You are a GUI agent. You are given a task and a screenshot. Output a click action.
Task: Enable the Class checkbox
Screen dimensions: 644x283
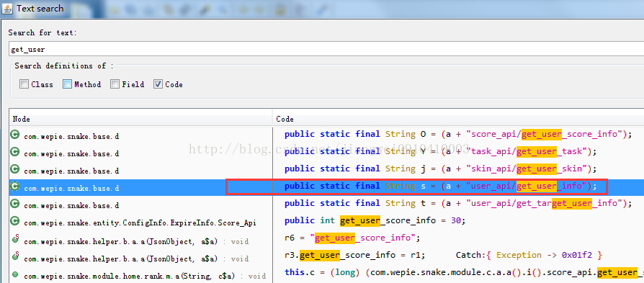pos(24,84)
